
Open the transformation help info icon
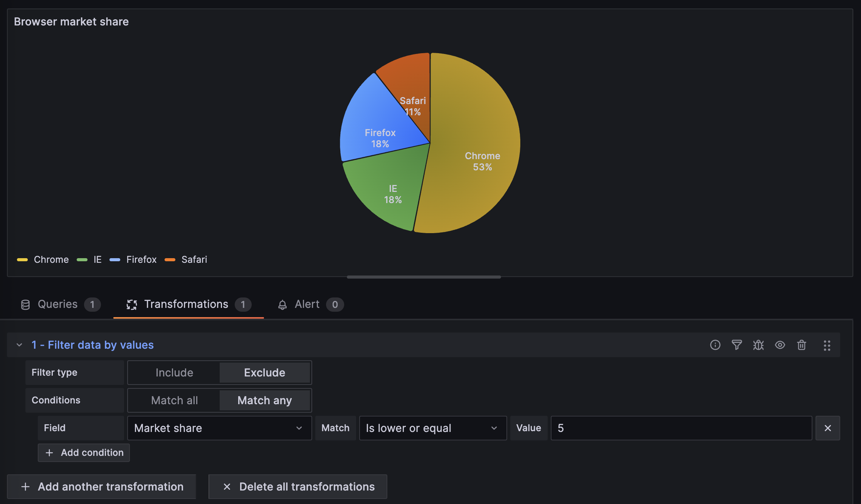(x=715, y=345)
